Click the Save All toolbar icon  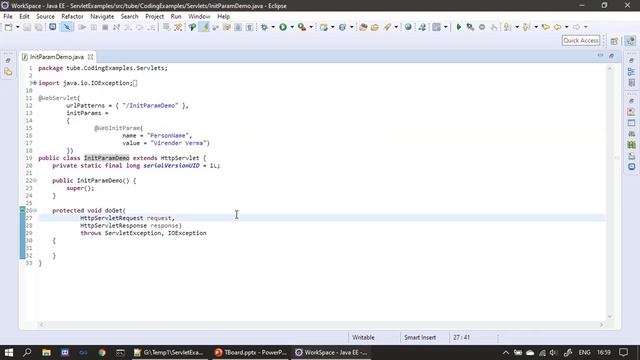coord(38,27)
